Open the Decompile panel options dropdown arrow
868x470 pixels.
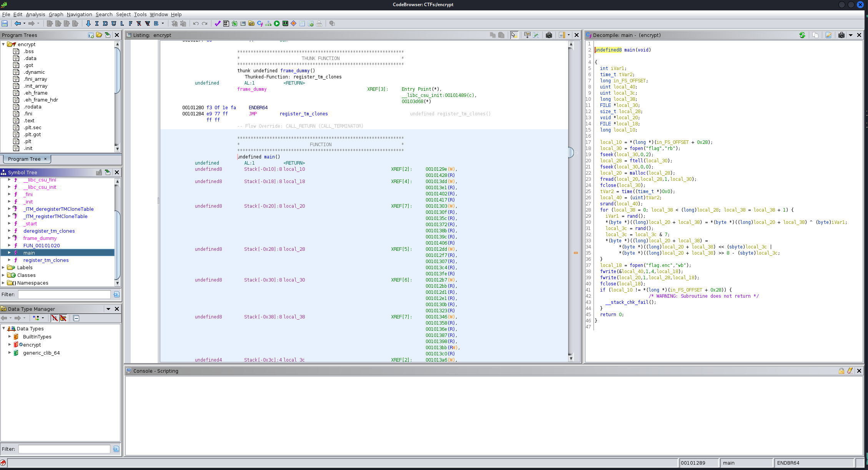pyautogui.click(x=851, y=35)
